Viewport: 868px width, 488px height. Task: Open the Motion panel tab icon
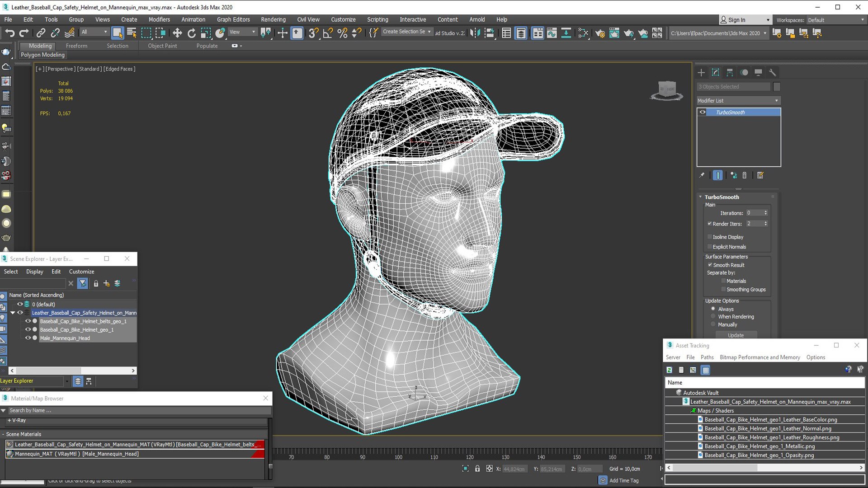coord(744,72)
